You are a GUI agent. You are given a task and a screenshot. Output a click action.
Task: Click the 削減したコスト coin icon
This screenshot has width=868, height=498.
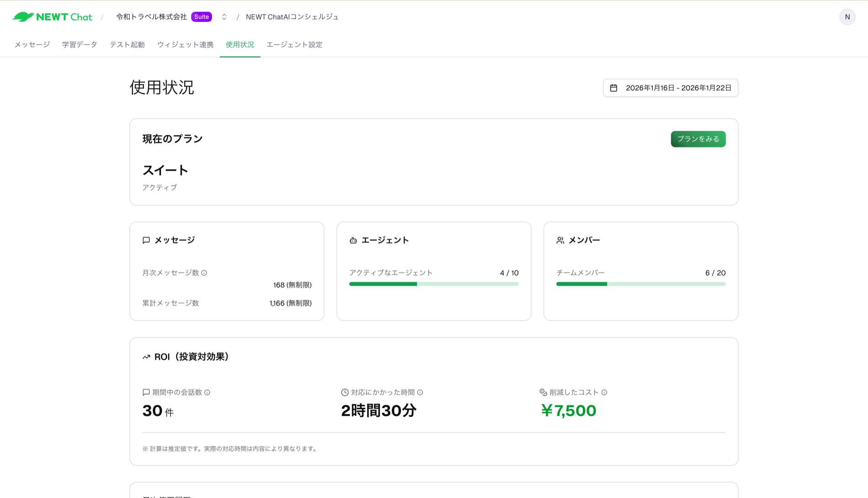(543, 392)
